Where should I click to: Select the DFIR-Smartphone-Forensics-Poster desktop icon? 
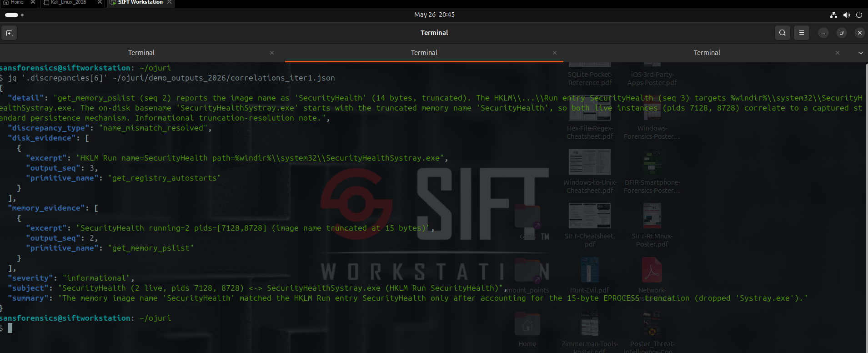[652, 172]
